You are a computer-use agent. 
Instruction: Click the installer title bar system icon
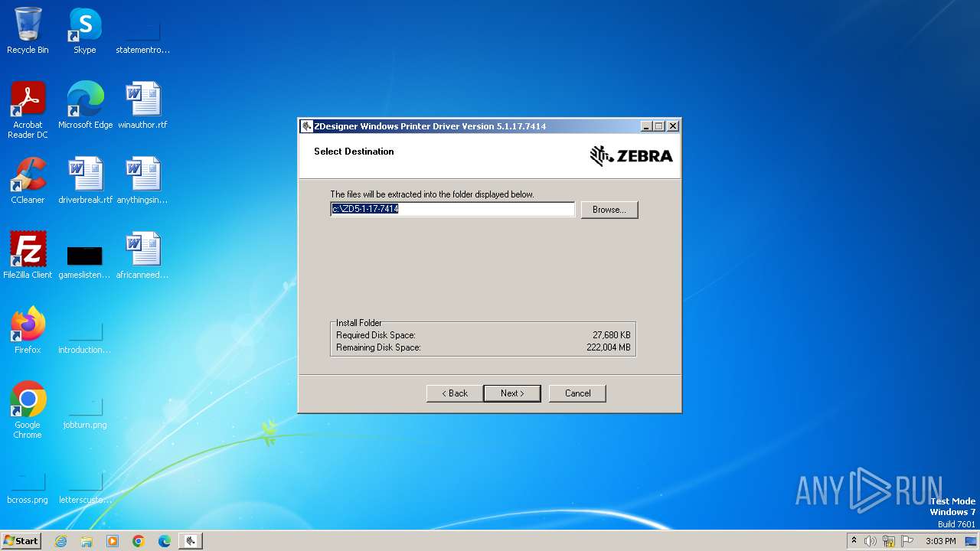(x=307, y=126)
